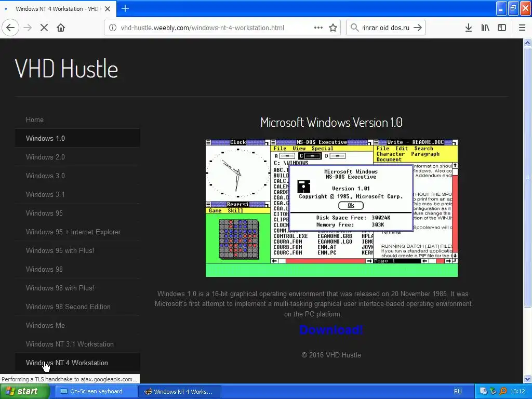The height and width of the screenshot is (399, 532).
Task: Navigate to Windows Me page
Action: tap(77, 325)
